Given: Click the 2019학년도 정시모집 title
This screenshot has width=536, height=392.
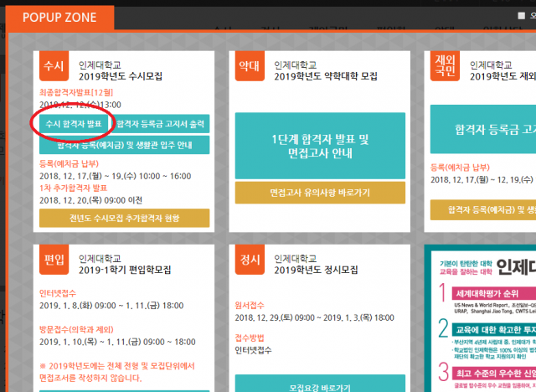Looking at the screenshot, I should pyautogui.click(x=316, y=270).
